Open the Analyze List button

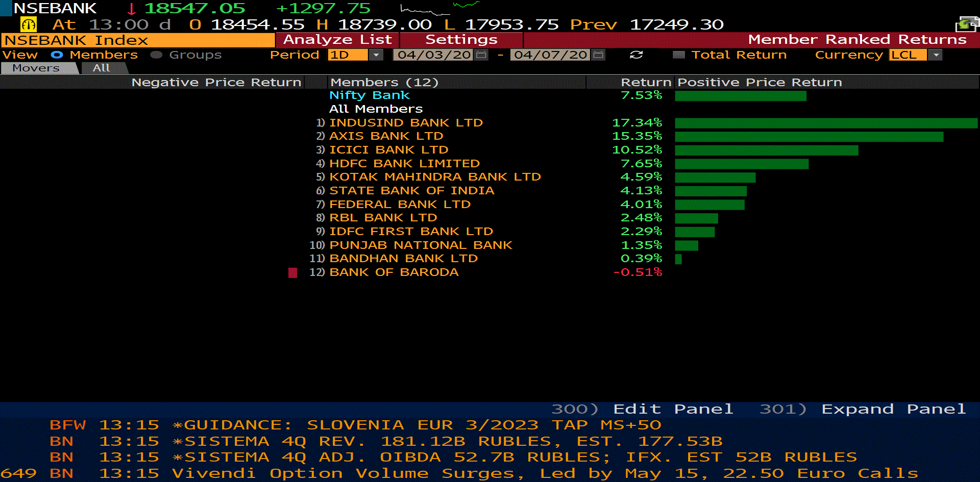pyautogui.click(x=337, y=40)
